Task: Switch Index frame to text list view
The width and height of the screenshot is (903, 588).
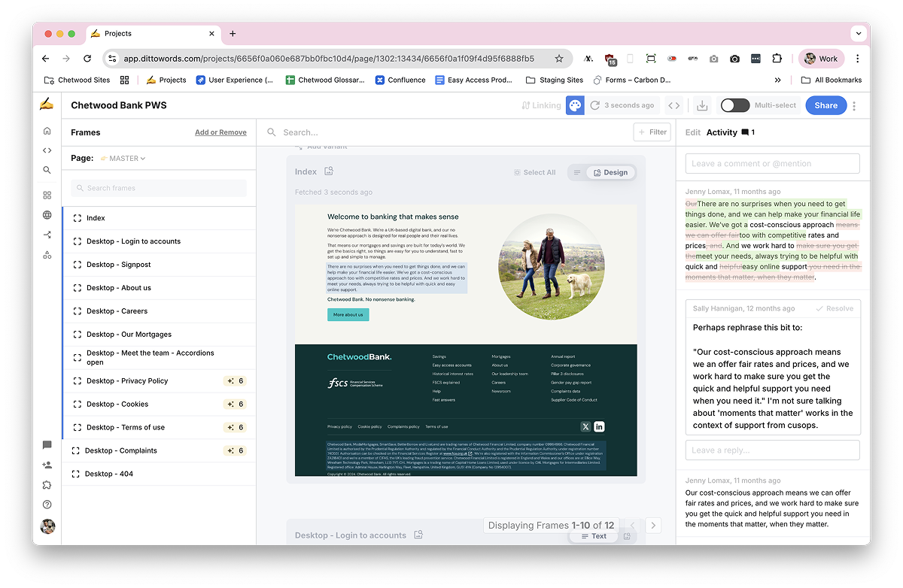Action: (577, 173)
